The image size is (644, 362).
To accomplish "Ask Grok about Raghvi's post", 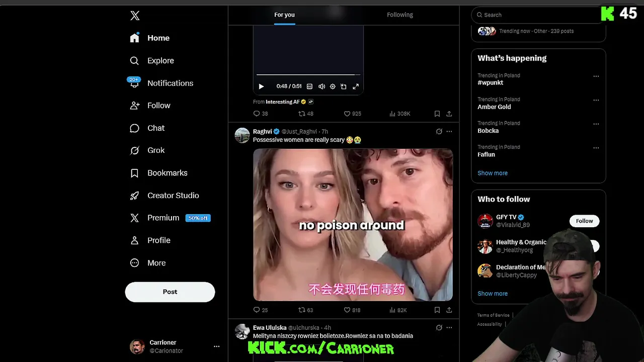I will 439,132.
